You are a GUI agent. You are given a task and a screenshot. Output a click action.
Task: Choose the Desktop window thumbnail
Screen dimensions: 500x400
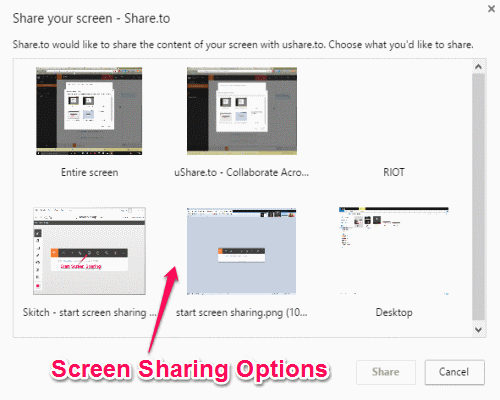point(394,251)
